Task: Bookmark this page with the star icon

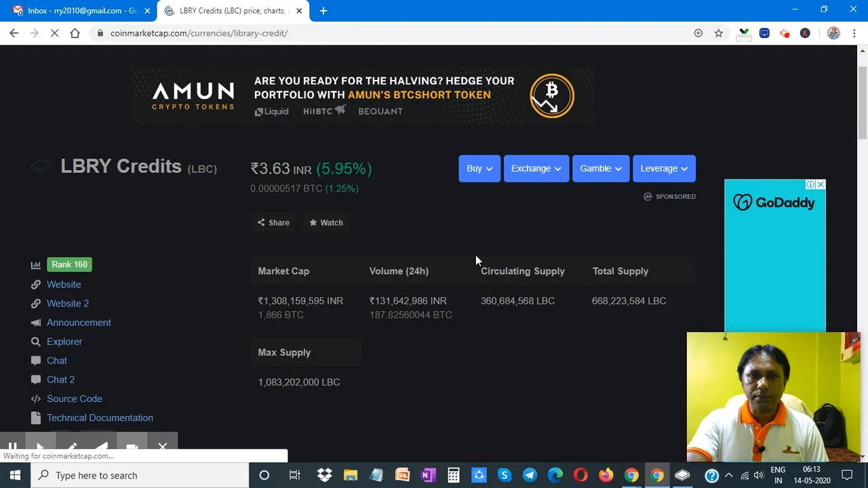Action: (718, 33)
